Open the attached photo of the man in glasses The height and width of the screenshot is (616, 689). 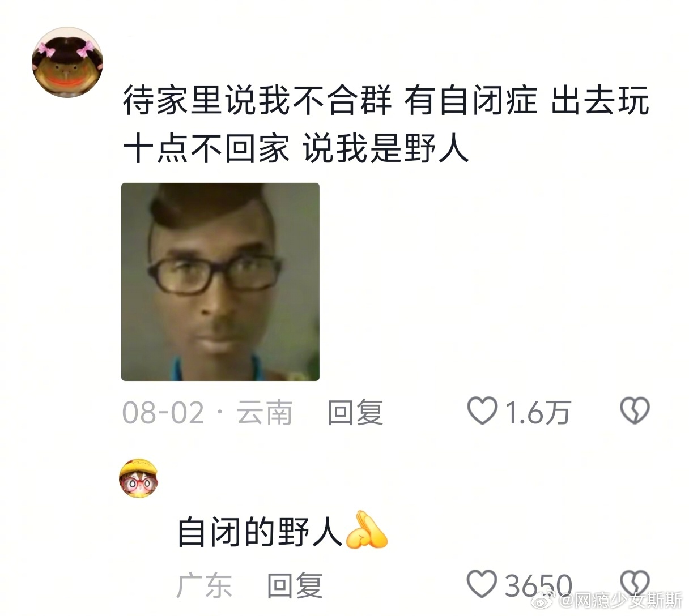[x=220, y=282]
